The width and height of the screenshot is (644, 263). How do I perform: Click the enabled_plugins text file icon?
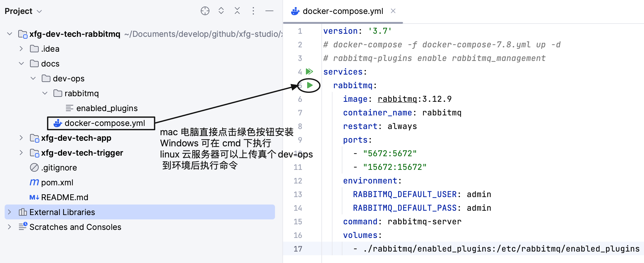point(70,108)
